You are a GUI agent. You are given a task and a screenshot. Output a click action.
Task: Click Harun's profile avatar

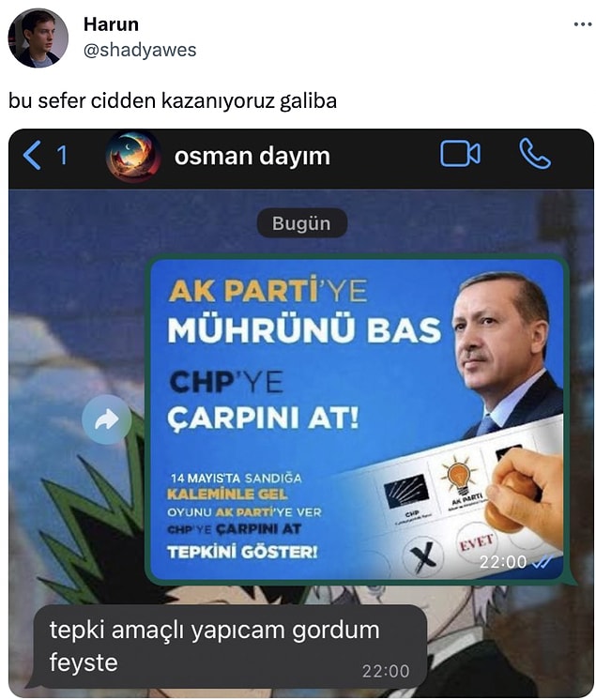[38, 38]
